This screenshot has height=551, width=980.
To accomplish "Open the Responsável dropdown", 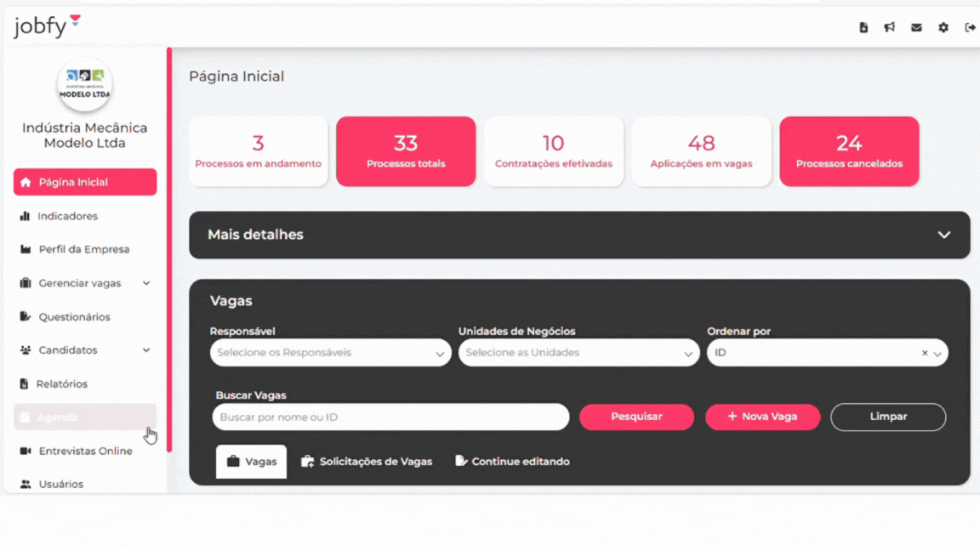I will [330, 353].
